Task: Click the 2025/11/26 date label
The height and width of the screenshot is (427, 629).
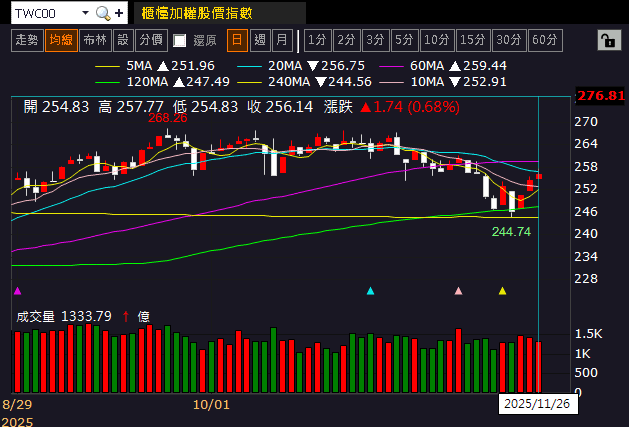Action: click(537, 404)
